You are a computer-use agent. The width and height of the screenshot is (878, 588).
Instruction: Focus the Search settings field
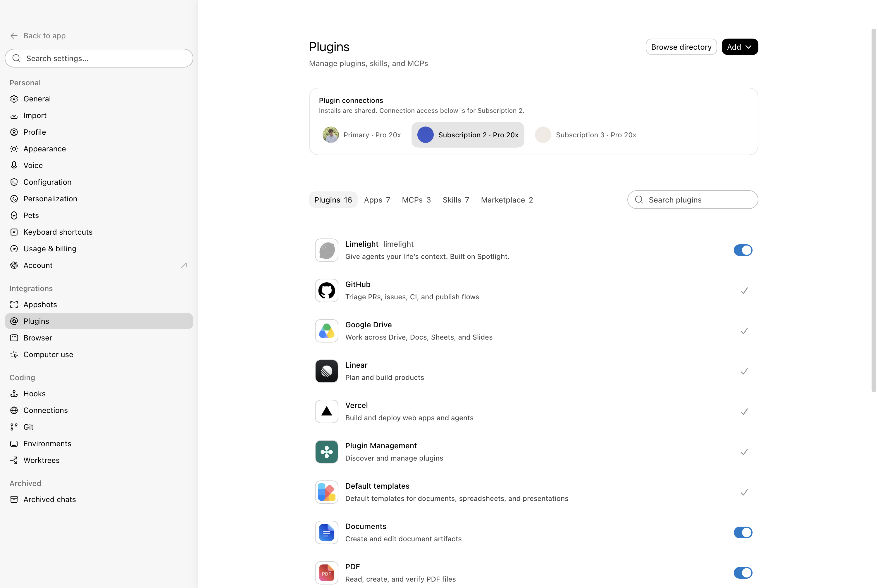[99, 58]
